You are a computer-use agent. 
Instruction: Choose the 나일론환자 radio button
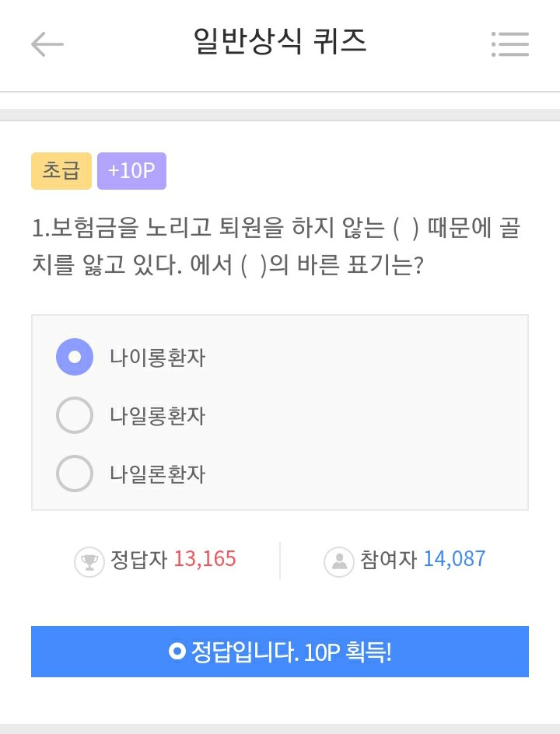pyautogui.click(x=75, y=474)
